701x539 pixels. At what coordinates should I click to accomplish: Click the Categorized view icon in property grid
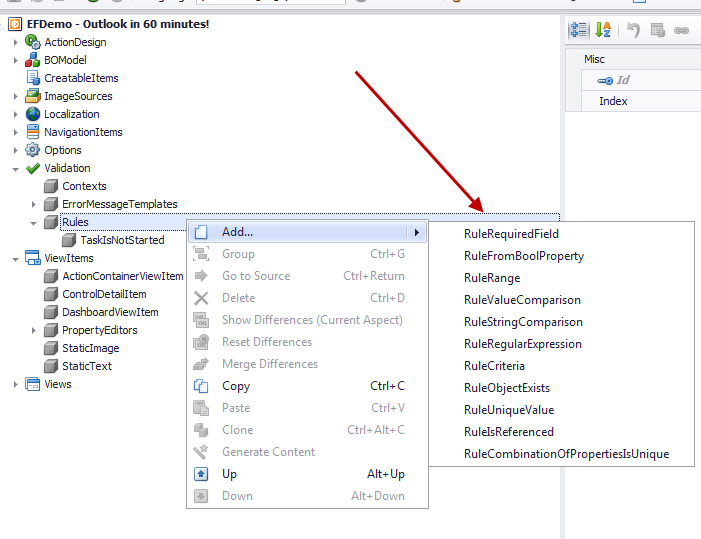click(x=578, y=30)
